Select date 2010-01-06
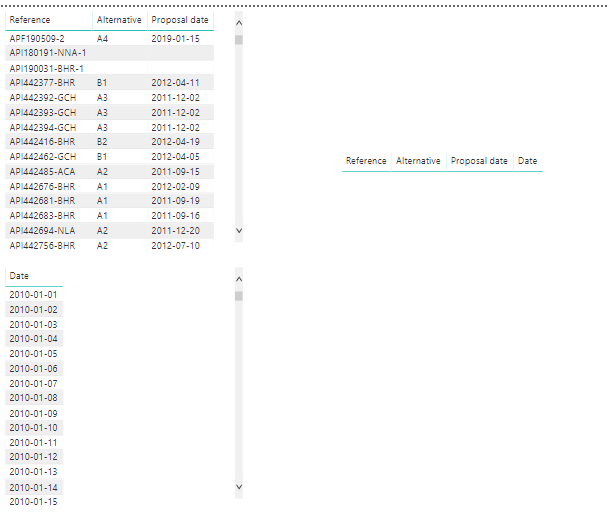 33,368
